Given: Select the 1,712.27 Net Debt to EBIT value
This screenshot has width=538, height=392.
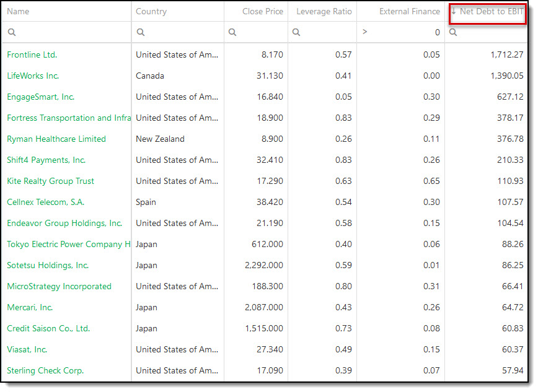Looking at the screenshot, I should [x=507, y=55].
